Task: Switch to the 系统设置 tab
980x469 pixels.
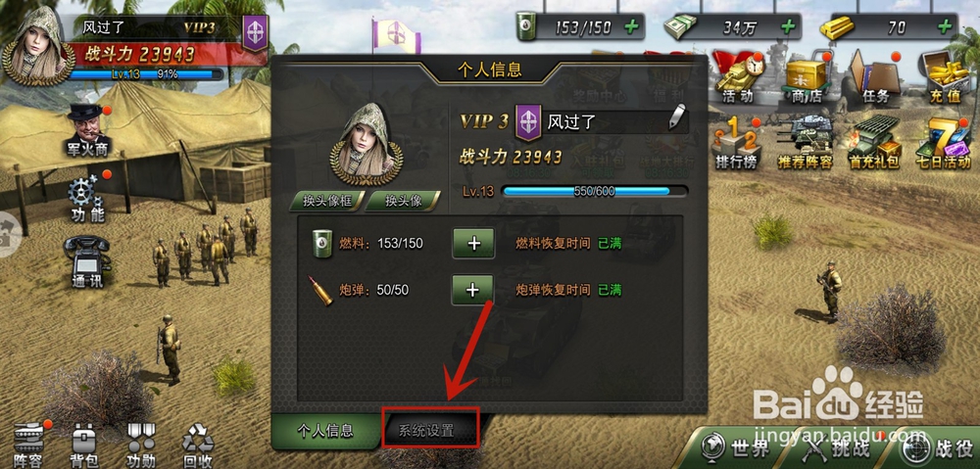Action: [x=430, y=430]
